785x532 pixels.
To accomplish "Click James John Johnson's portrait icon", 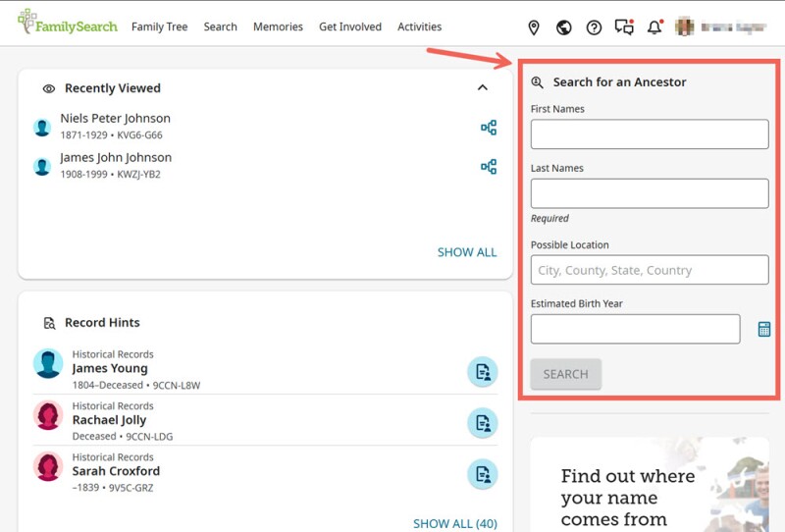I will pos(42,166).
